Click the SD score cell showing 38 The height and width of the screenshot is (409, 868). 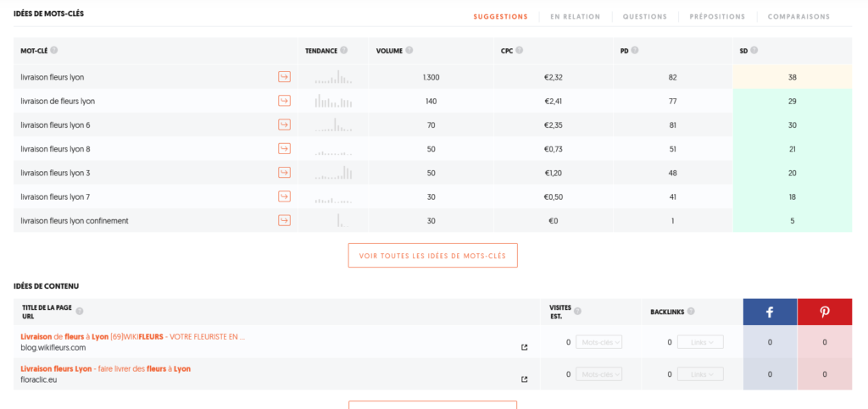[793, 77]
